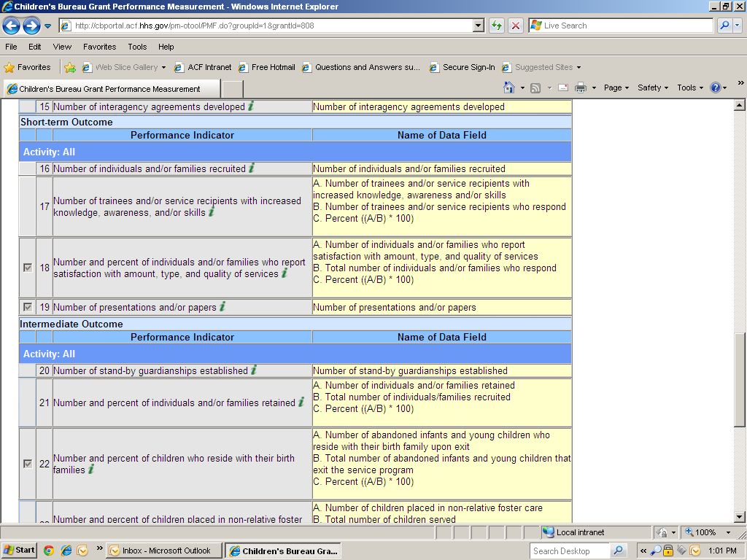Screen dimensions: 747x560
Task: Click the Print icon in command bar
Action: click(581, 87)
